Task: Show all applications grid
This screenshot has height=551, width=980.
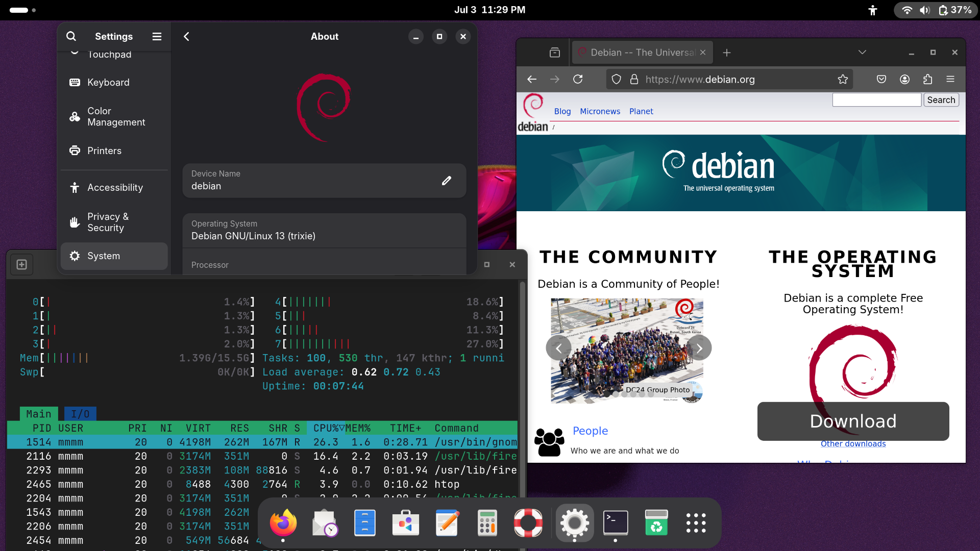Action: [696, 523]
